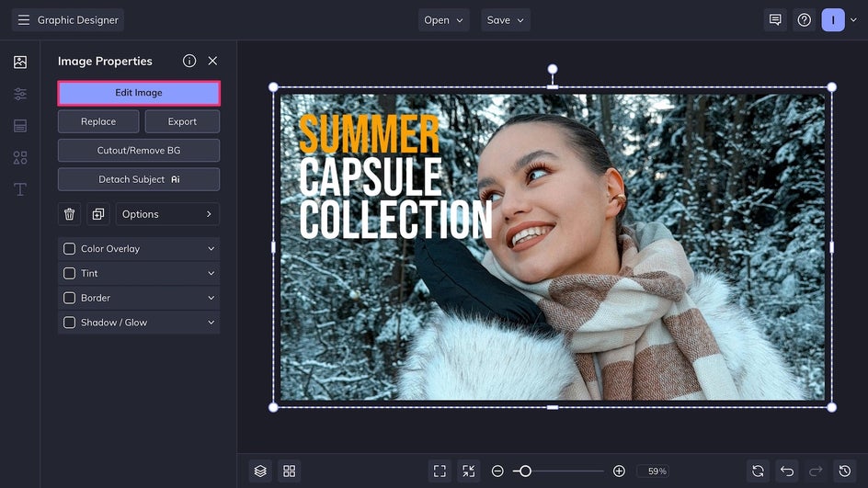868x488 pixels.
Task: Click the Export button
Action: click(182, 121)
